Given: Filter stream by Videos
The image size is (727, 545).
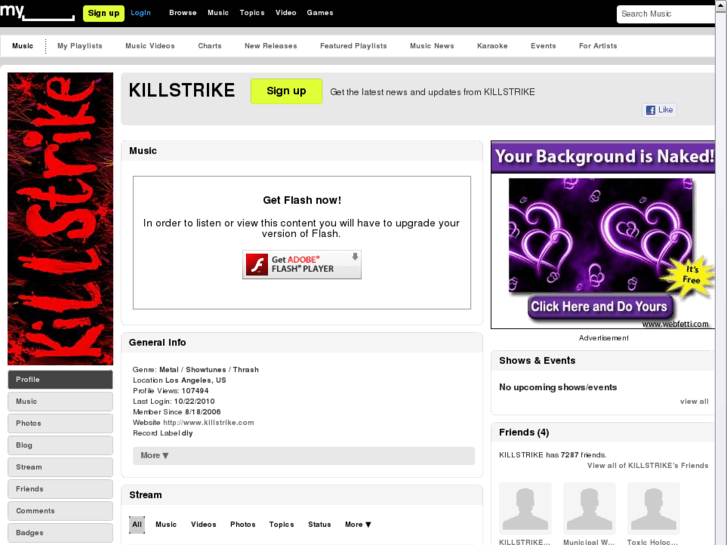Looking at the screenshot, I should click(x=204, y=525).
